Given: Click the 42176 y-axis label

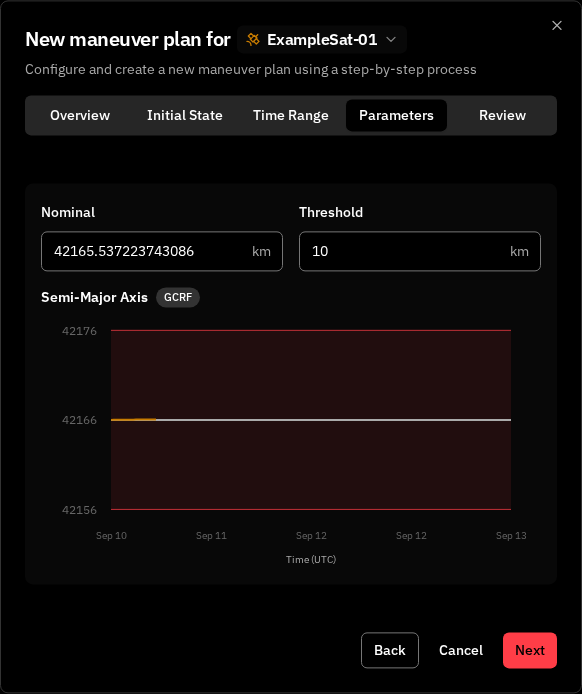Looking at the screenshot, I should 79,331.
